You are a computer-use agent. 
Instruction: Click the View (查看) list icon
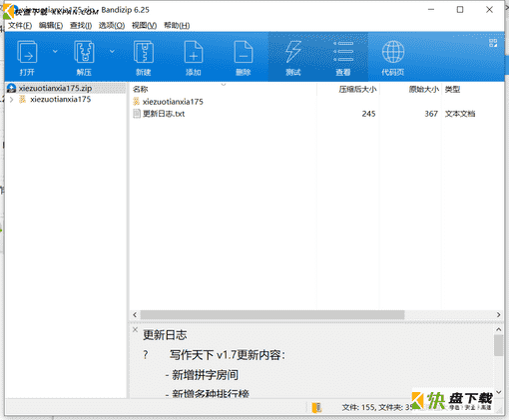point(343,52)
